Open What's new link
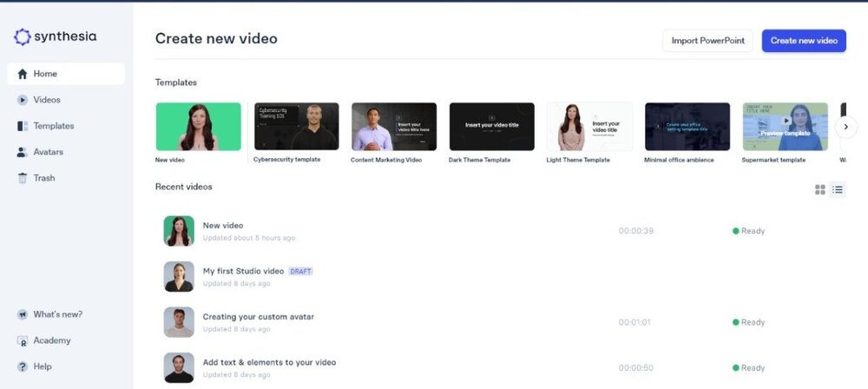The width and height of the screenshot is (868, 389). [57, 314]
